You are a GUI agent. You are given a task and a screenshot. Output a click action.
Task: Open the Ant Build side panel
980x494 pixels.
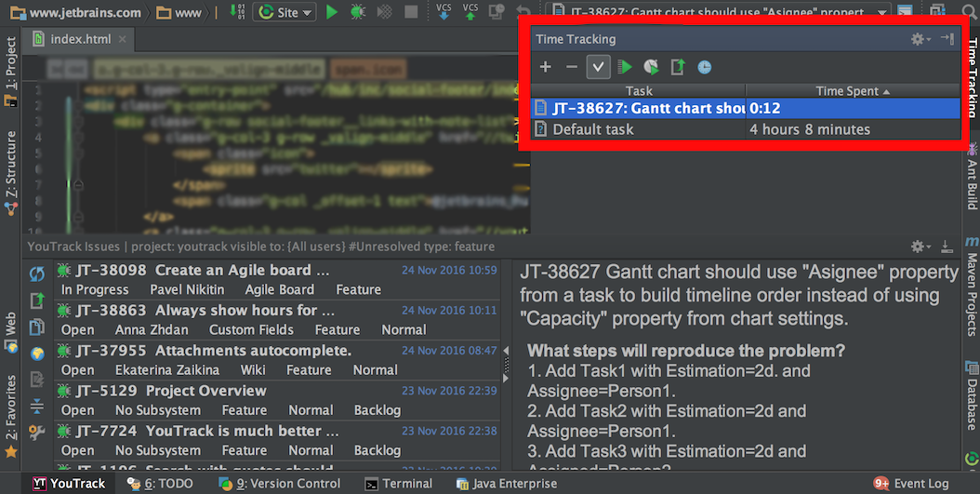click(x=972, y=177)
